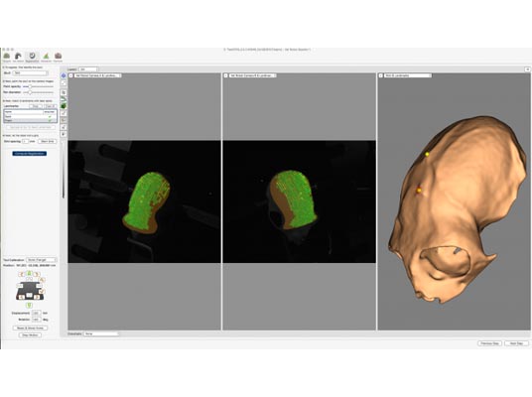532x397 pixels.
Task: Click the right arrow on the robot base front
Action: pyautogui.click(x=37, y=297)
